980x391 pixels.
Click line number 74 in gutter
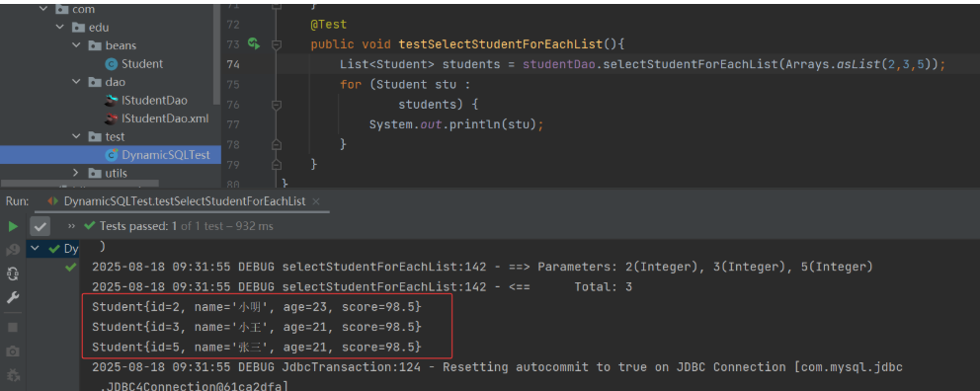coord(232,64)
